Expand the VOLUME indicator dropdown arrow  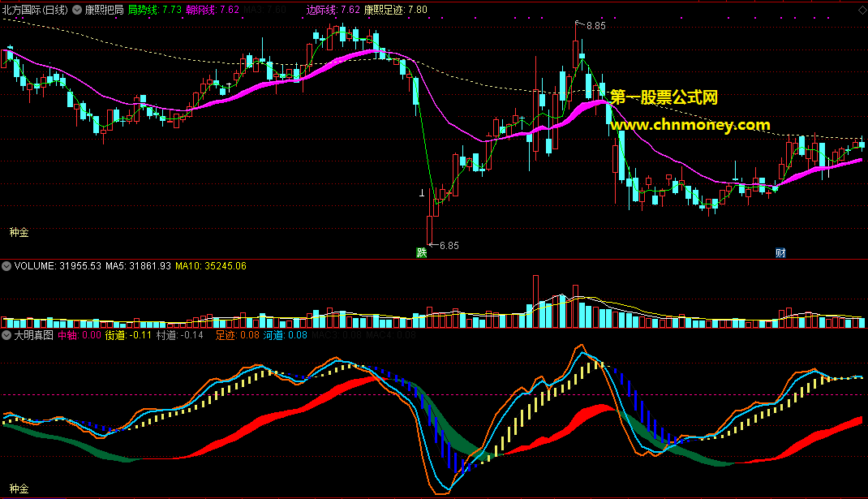(x=6, y=266)
